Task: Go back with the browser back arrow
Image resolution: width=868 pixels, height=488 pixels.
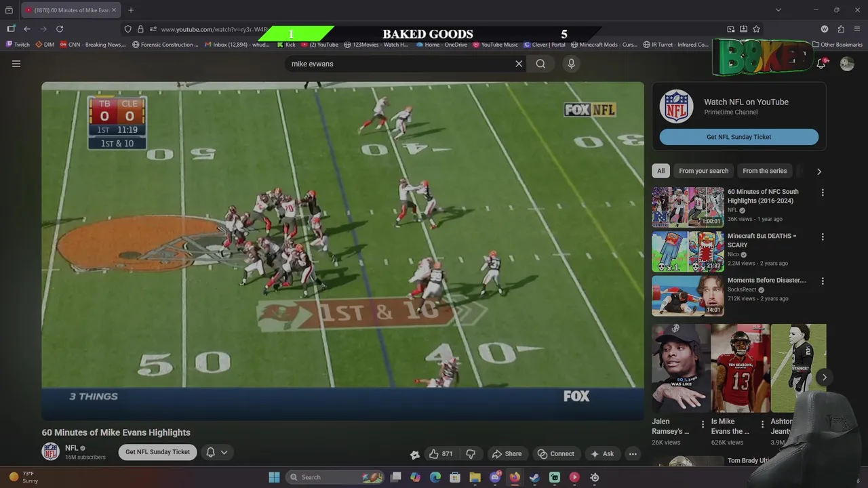Action: point(27,29)
